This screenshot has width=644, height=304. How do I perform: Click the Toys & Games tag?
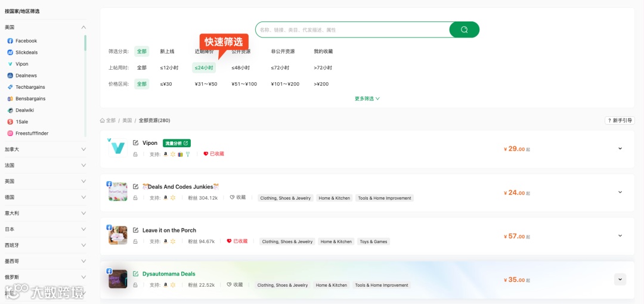pos(373,241)
